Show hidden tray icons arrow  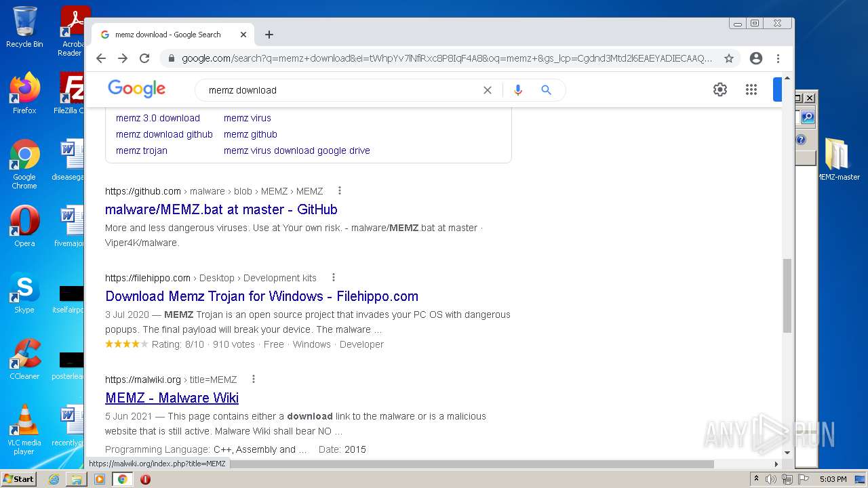[756, 479]
